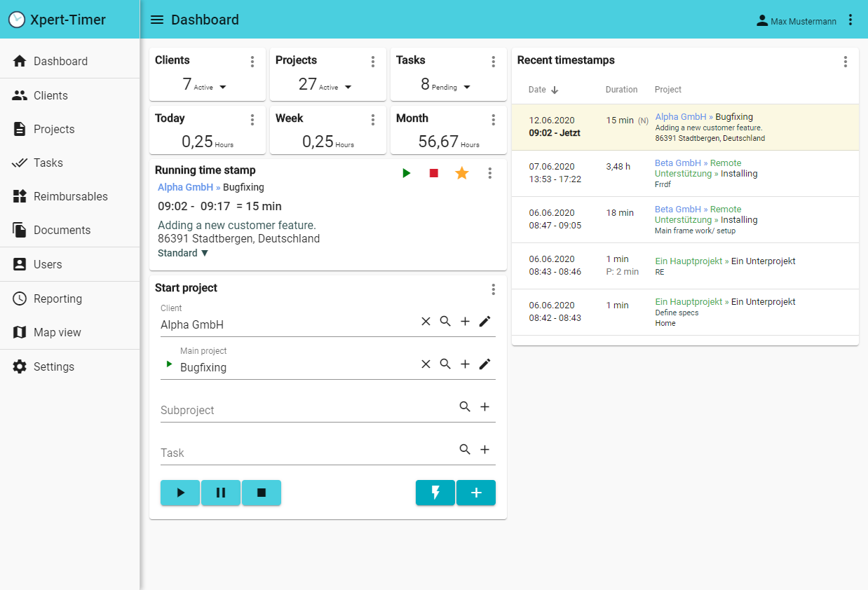Add a new task with plus icon

tap(484, 449)
